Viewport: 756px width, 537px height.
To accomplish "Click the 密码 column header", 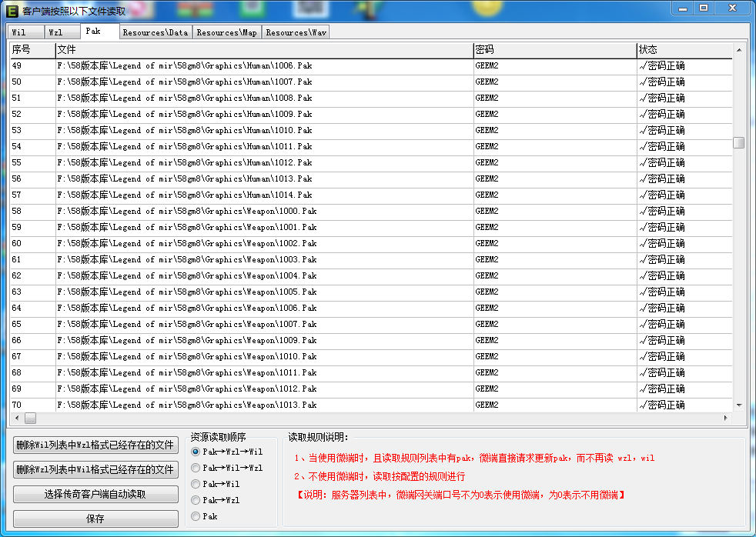I will [555, 49].
